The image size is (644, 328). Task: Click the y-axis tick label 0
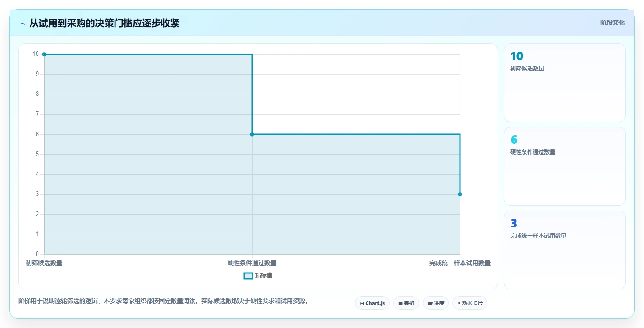click(37, 254)
